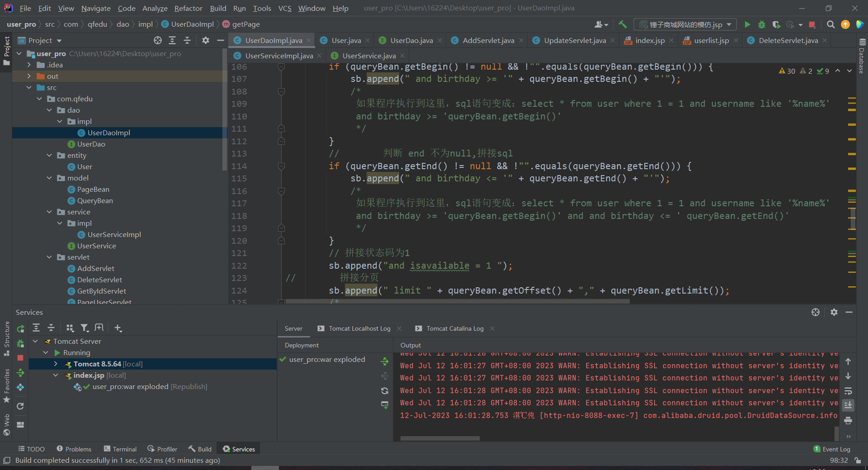Open Services panel settings gear
The width and height of the screenshot is (868, 470).
(834, 312)
